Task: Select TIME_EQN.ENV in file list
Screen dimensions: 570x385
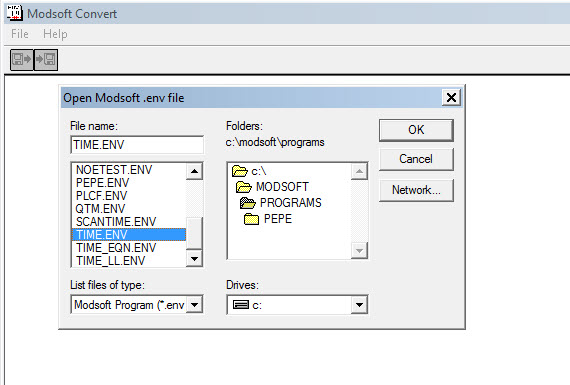Action: (129, 248)
